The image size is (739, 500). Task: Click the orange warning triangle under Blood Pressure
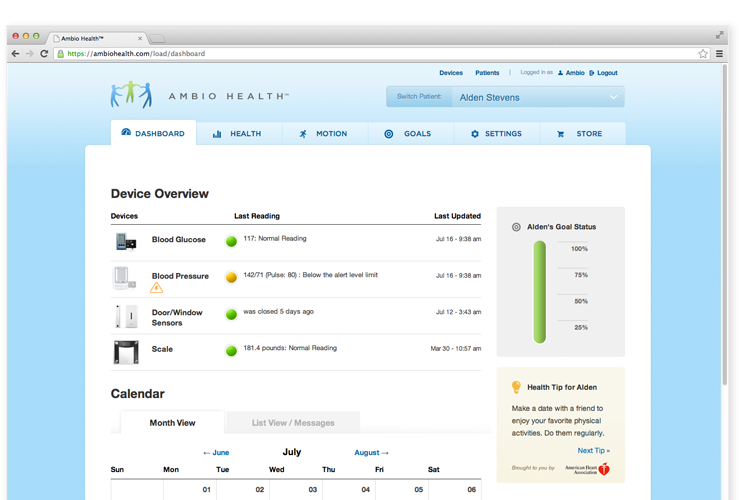156,288
